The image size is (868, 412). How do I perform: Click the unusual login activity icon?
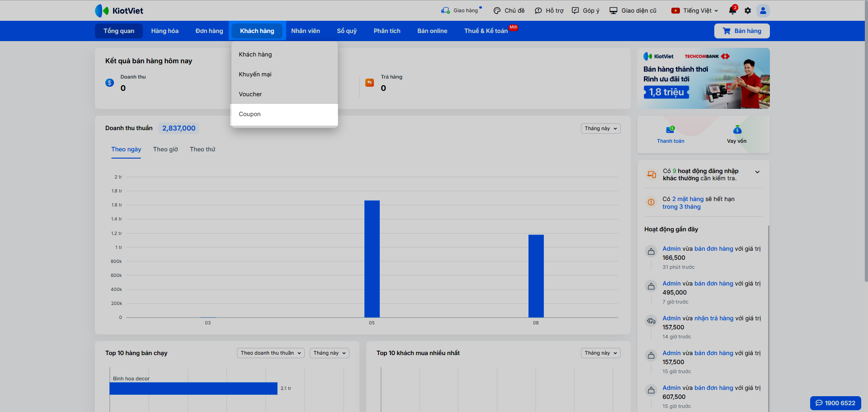point(651,174)
